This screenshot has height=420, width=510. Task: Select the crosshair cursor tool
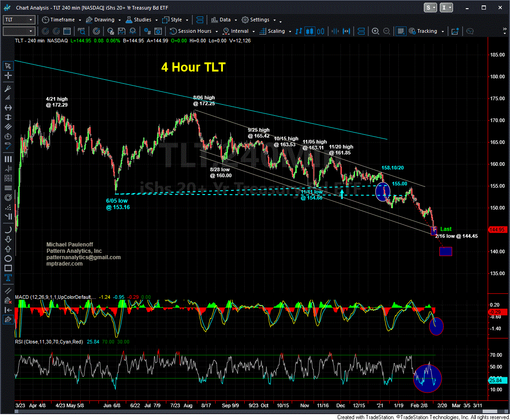8,76
